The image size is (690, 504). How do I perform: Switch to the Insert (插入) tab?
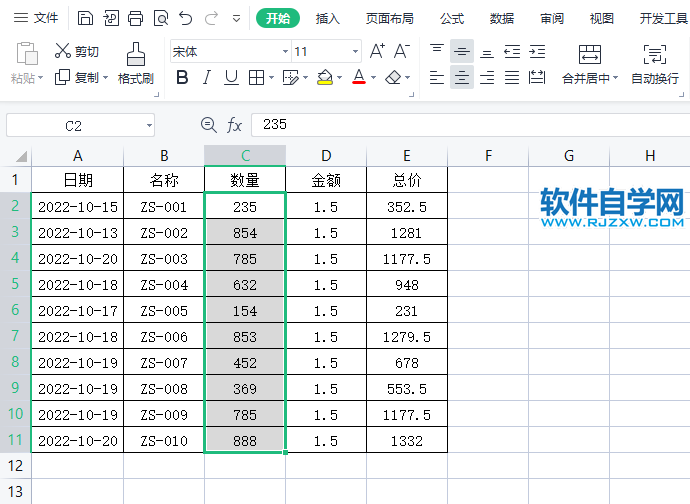327,18
